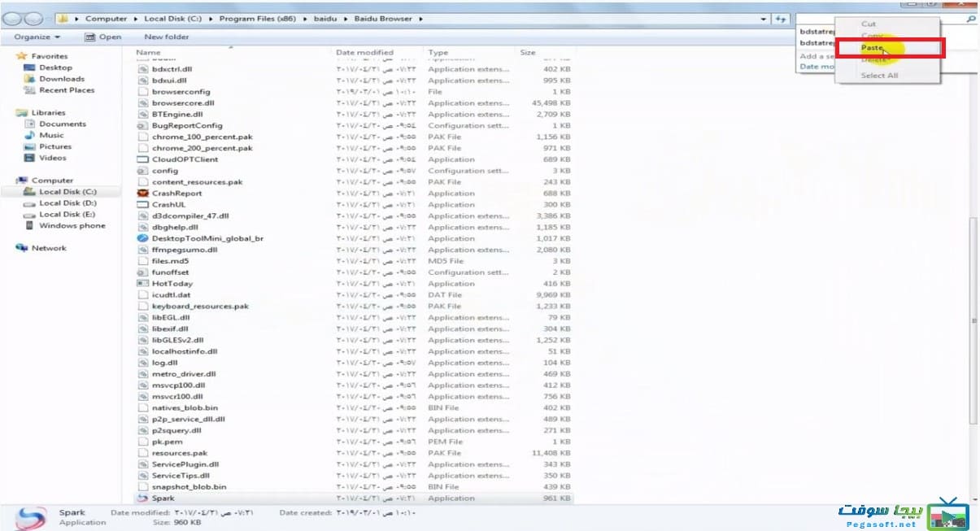Select the chrome_100_percent.pak file
The height and width of the screenshot is (531, 980).
pos(202,137)
